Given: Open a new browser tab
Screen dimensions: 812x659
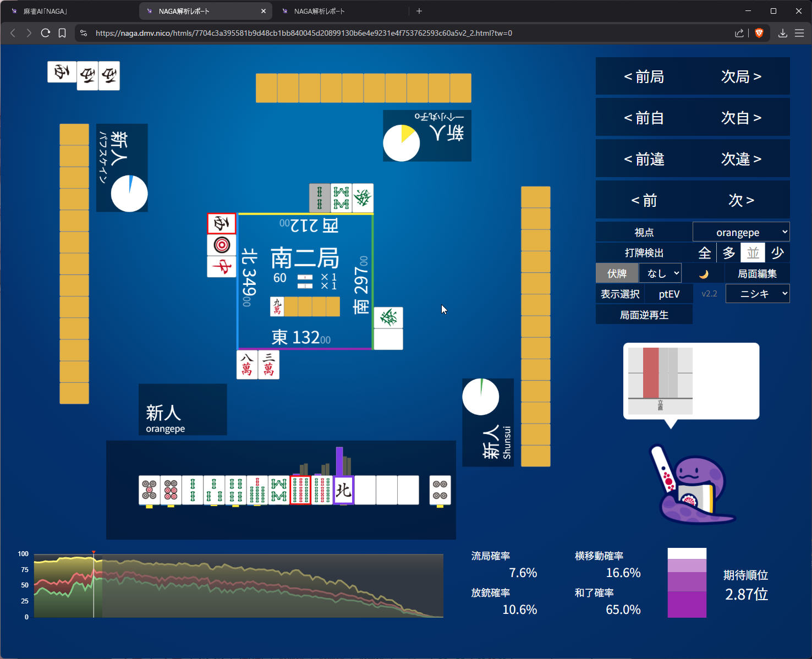Looking at the screenshot, I should [419, 11].
